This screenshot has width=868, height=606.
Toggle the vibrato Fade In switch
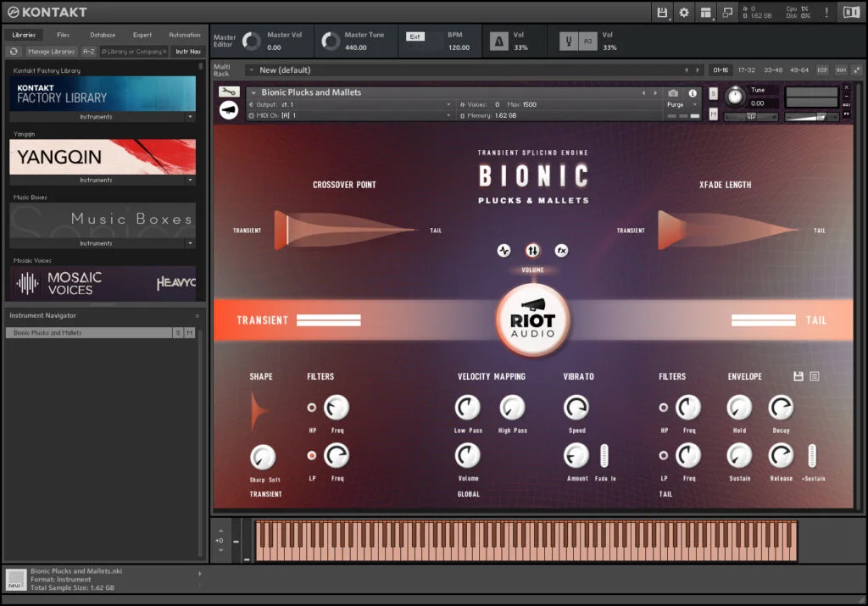604,455
